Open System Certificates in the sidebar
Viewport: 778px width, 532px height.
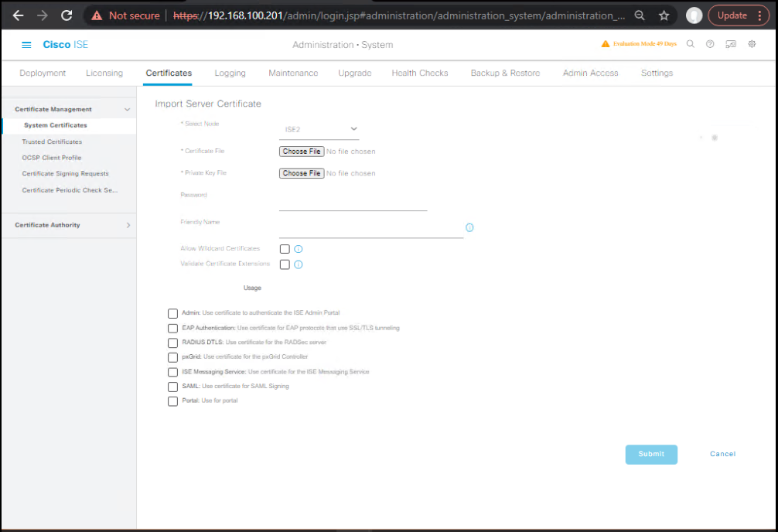click(56, 125)
